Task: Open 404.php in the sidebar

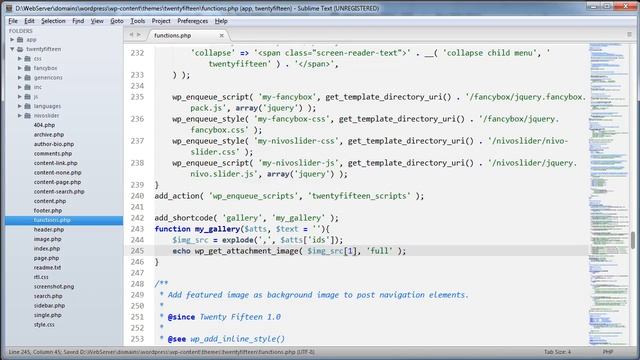Action: coord(44,125)
